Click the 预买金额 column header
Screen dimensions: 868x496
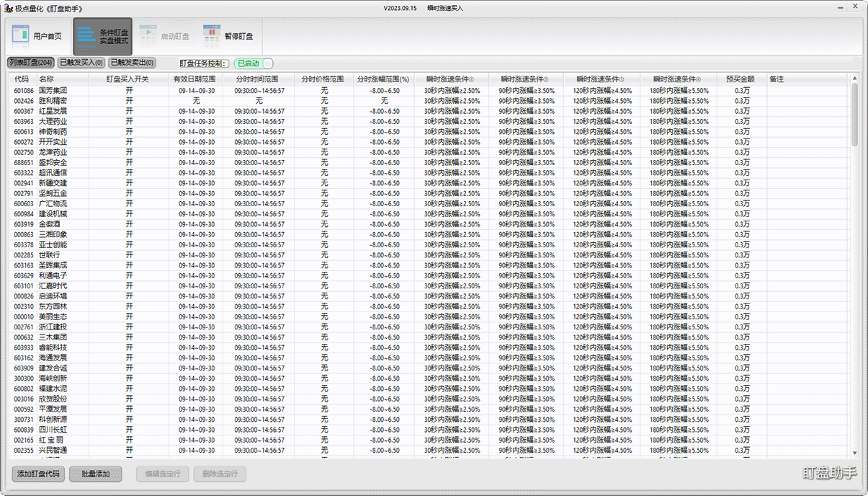point(742,79)
